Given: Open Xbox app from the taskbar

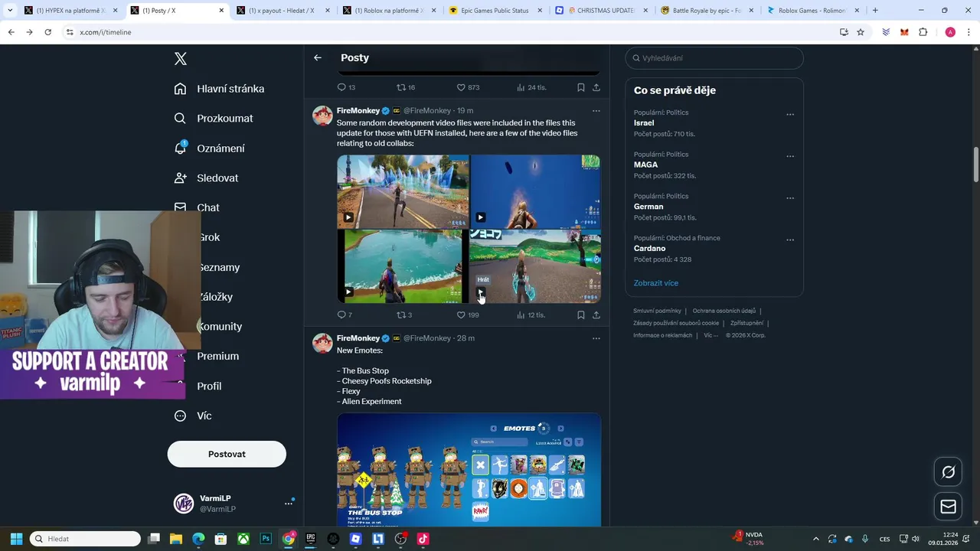Looking at the screenshot, I should tap(243, 539).
